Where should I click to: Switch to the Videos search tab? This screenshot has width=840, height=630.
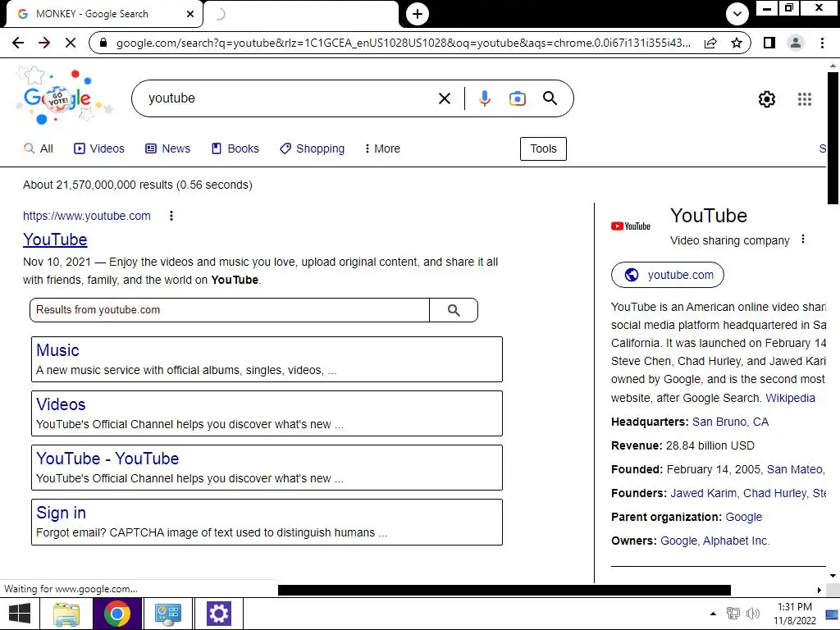(99, 148)
